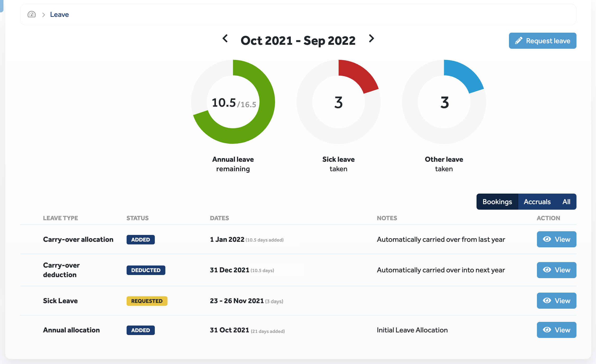The width and height of the screenshot is (596, 364).
Task: Click eye icon in Sick Leave row
Action: click(x=547, y=301)
